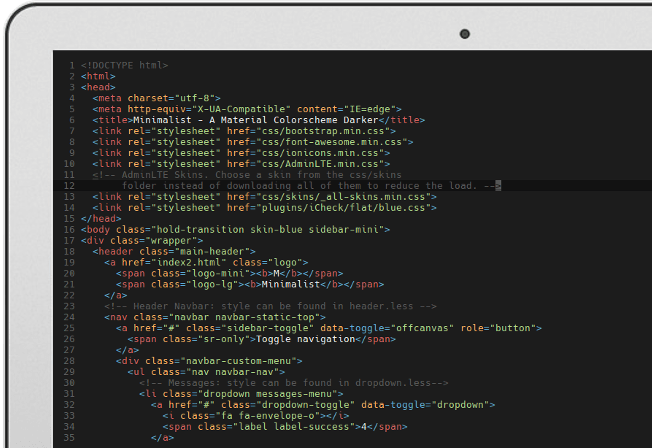Viewport: 652px width, 448px height.
Task: Click line number 25 in the gutter
Action: pyautogui.click(x=69, y=328)
